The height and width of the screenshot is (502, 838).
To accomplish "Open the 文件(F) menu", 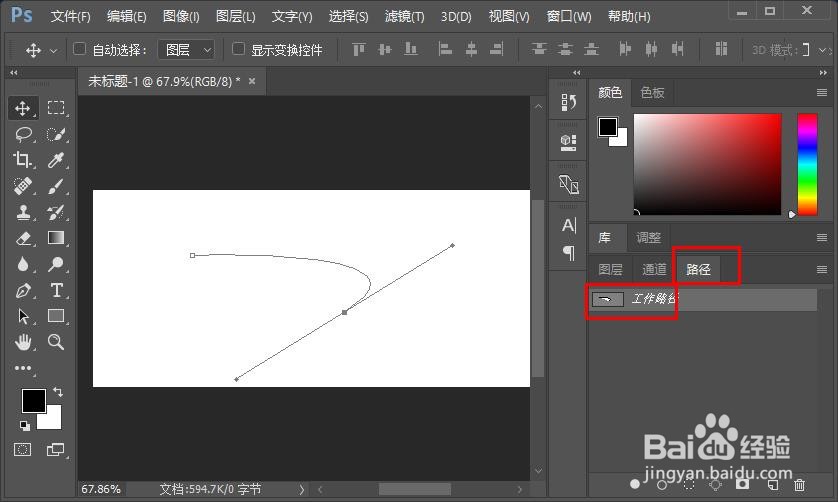I will 70,17.
